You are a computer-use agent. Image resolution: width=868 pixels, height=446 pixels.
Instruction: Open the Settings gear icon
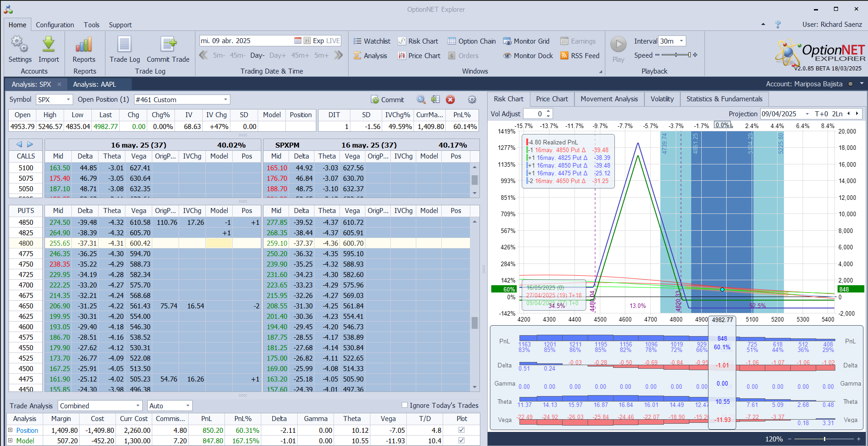click(20, 45)
